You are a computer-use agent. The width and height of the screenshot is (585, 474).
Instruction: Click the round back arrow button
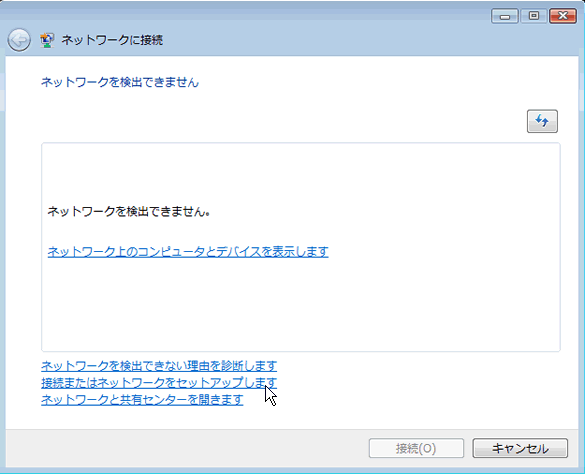19,40
